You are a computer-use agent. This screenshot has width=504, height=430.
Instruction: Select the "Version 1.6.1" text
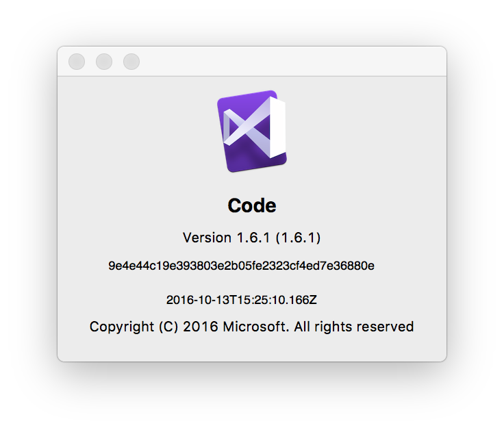226,238
